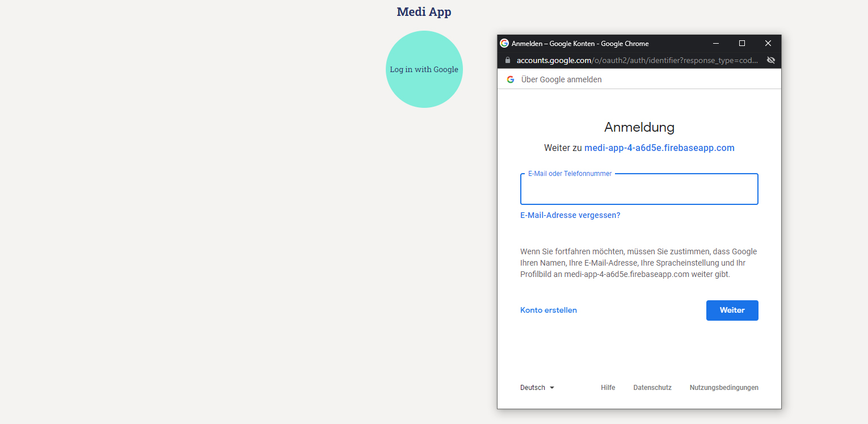Viewport: 868px width, 424px height.
Task: Click the Über Google anmelden header text
Action: tap(562, 79)
